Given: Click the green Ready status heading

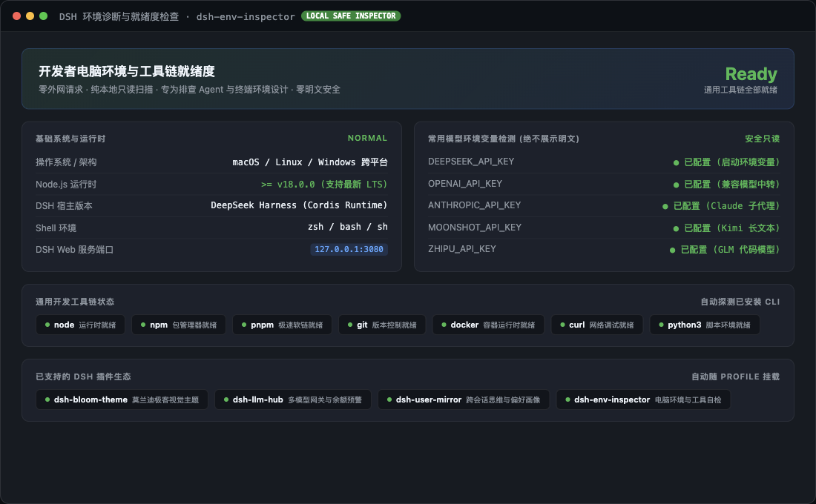Looking at the screenshot, I should pyautogui.click(x=751, y=74).
